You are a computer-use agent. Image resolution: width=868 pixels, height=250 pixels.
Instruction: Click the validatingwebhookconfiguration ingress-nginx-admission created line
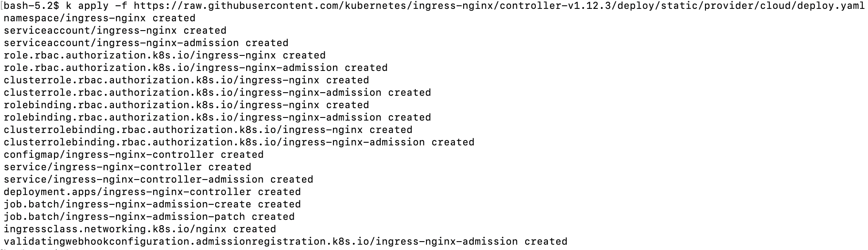285,242
